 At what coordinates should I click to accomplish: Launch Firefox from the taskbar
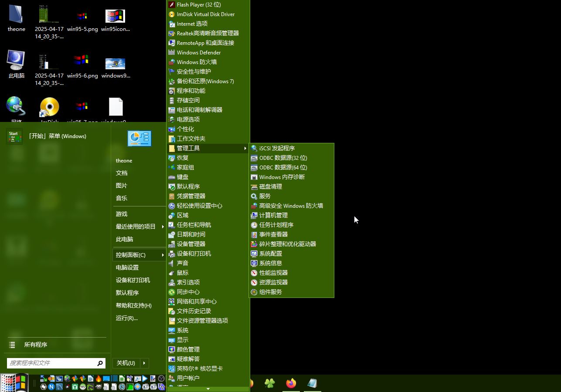(291, 383)
